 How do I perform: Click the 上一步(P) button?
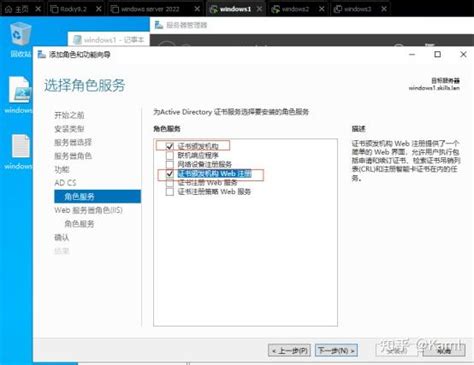point(289,350)
